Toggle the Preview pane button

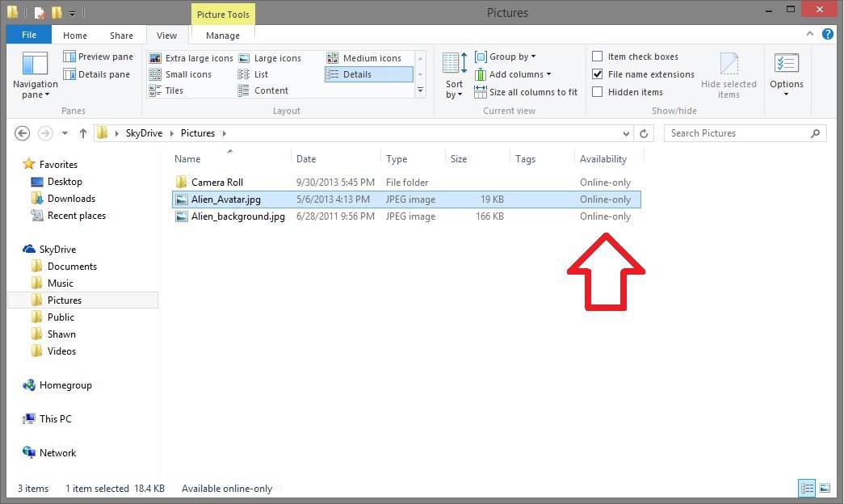[99, 57]
